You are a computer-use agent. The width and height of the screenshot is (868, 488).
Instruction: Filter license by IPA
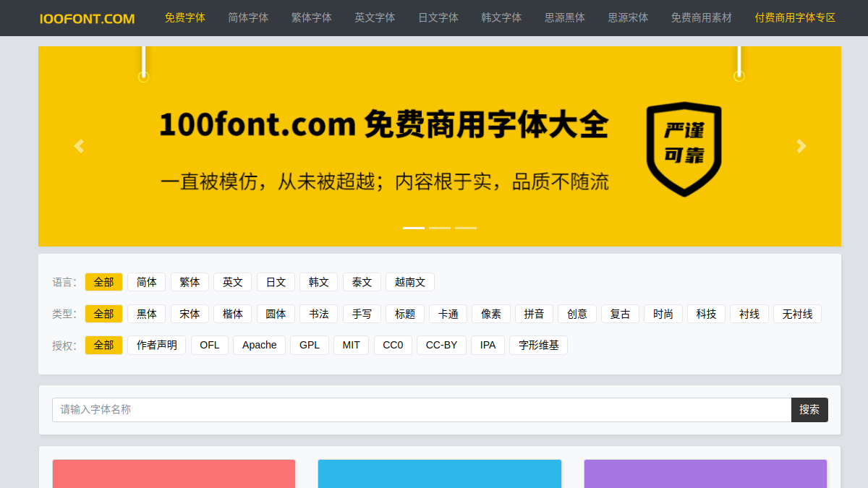pyautogui.click(x=488, y=345)
